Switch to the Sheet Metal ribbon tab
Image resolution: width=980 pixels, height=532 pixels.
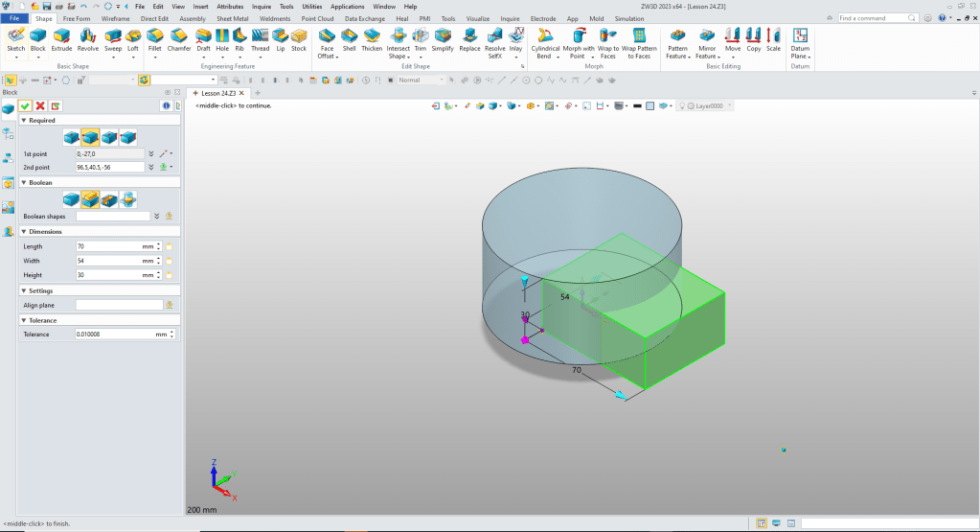[x=231, y=18]
